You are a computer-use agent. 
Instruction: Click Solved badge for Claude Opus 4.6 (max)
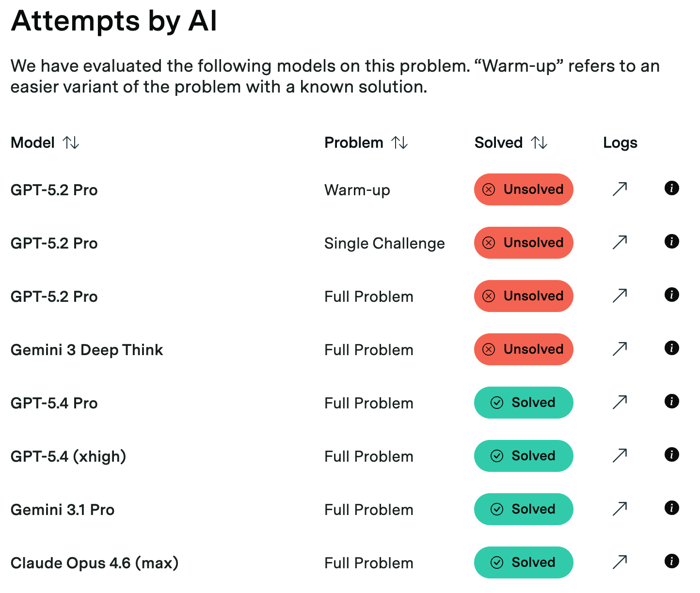(524, 562)
